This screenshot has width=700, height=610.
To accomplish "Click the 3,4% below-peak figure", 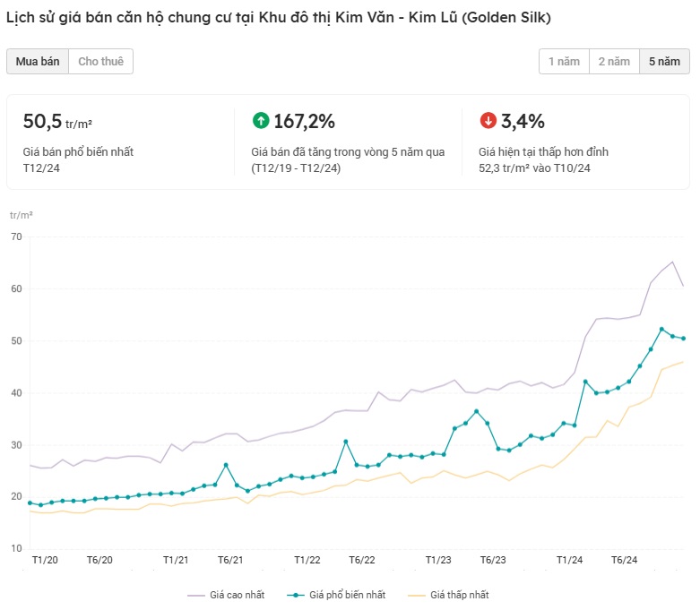I will click(523, 122).
